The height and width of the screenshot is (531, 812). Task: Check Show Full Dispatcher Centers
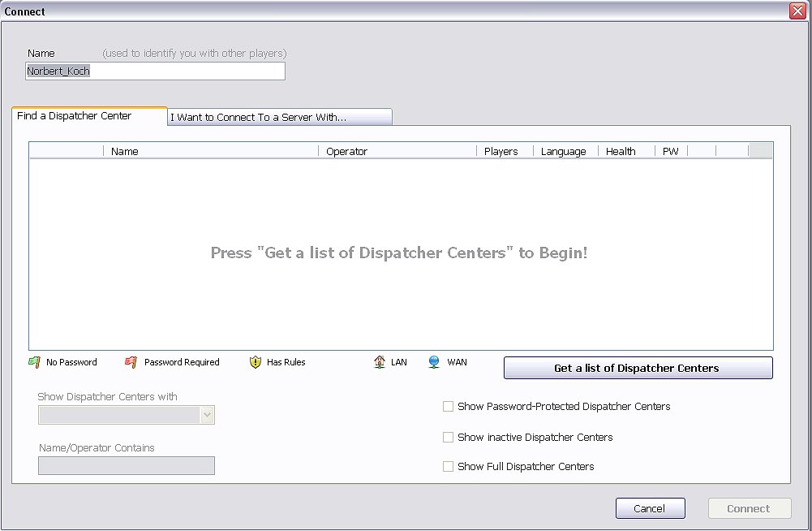pyautogui.click(x=448, y=466)
